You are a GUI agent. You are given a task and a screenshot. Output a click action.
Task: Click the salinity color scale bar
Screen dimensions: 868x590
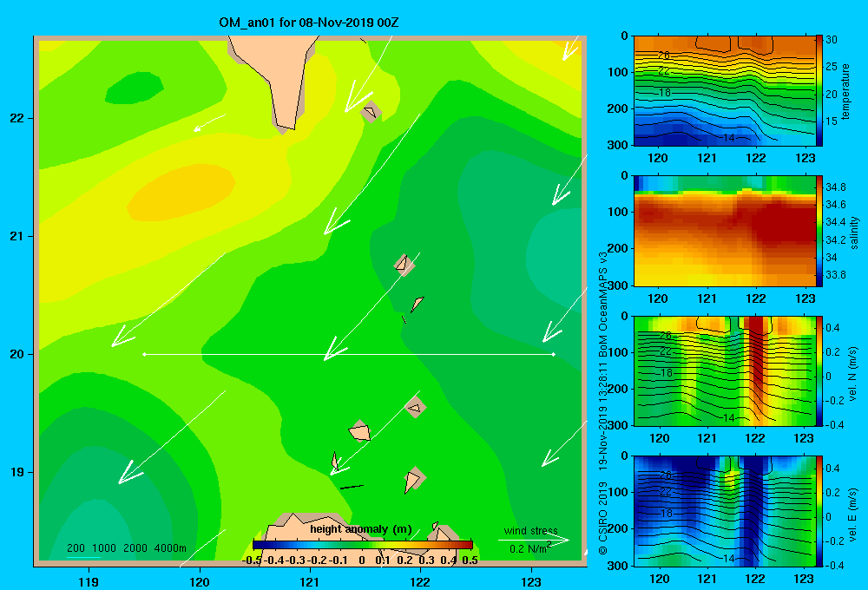(819, 231)
